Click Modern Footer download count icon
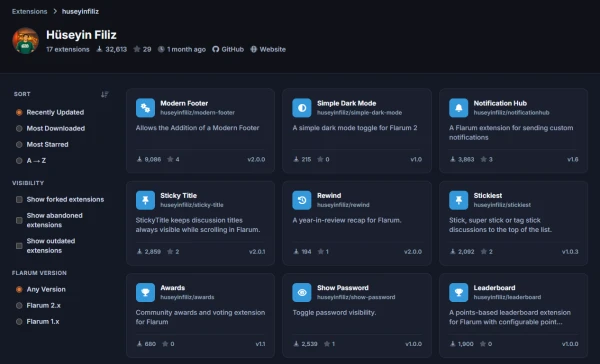This screenshot has height=364, width=600. [139, 159]
